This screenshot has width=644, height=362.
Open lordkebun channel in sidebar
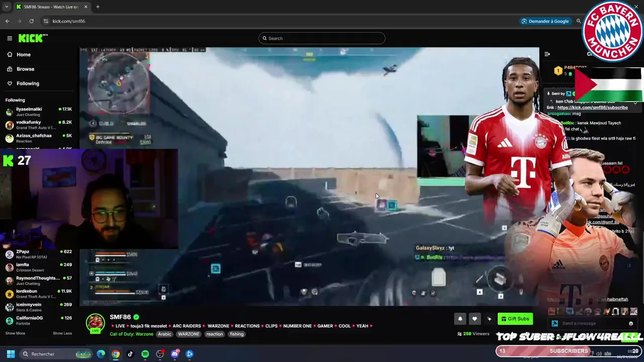39,294
